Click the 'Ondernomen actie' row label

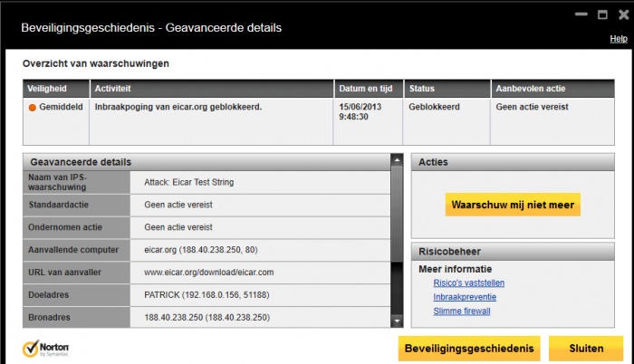pyautogui.click(x=65, y=227)
